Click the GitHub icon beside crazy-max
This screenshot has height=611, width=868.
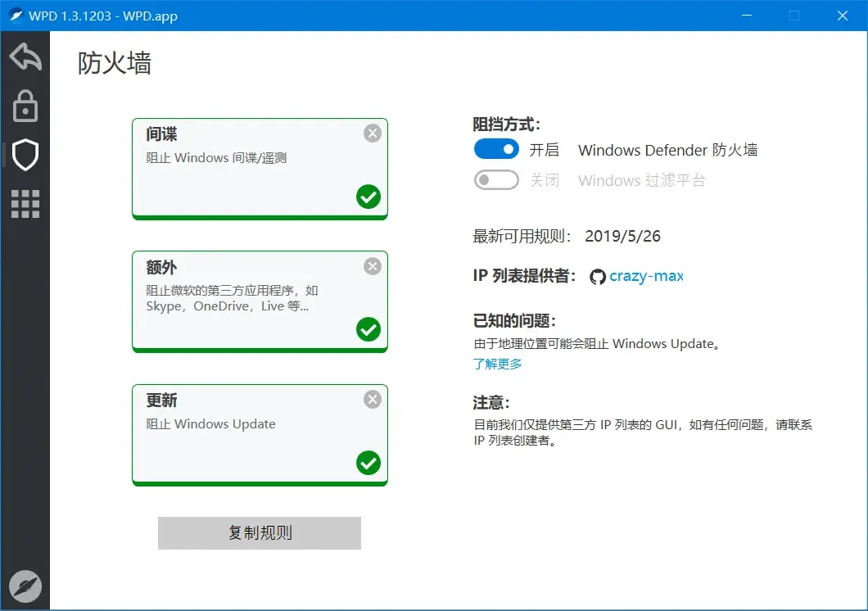[597, 276]
